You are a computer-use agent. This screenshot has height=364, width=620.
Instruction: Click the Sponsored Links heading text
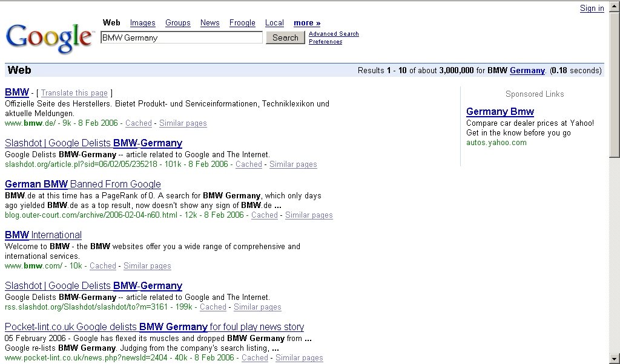tap(535, 94)
